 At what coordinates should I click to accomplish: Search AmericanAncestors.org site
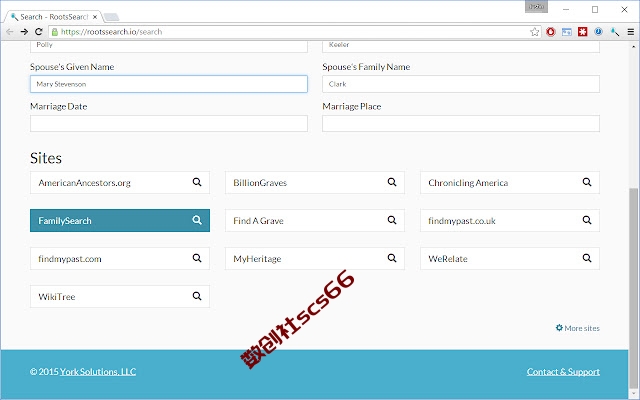(x=120, y=182)
